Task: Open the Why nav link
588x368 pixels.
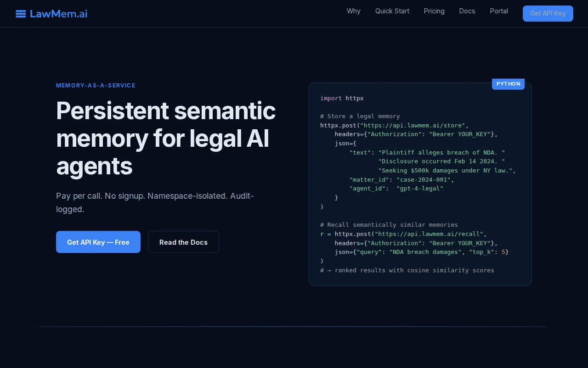Action: pyautogui.click(x=354, y=11)
